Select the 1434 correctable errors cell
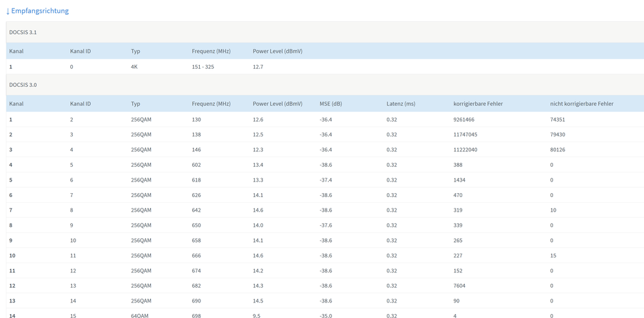 (460, 180)
